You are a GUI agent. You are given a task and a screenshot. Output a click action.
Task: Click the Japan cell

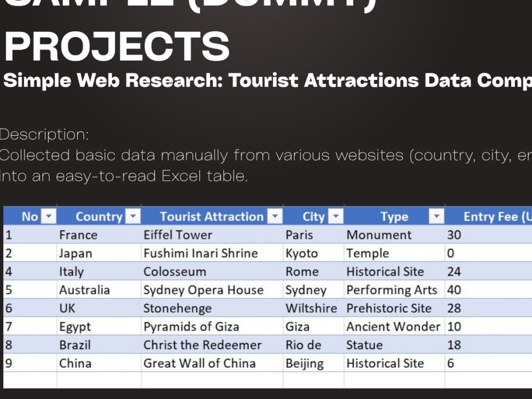pos(99,253)
